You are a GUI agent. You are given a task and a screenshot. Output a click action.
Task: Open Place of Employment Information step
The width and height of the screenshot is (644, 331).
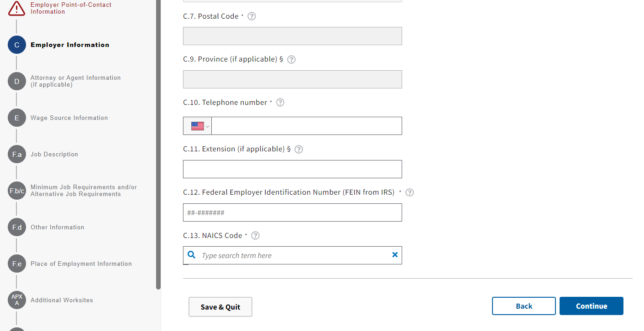coord(81,264)
